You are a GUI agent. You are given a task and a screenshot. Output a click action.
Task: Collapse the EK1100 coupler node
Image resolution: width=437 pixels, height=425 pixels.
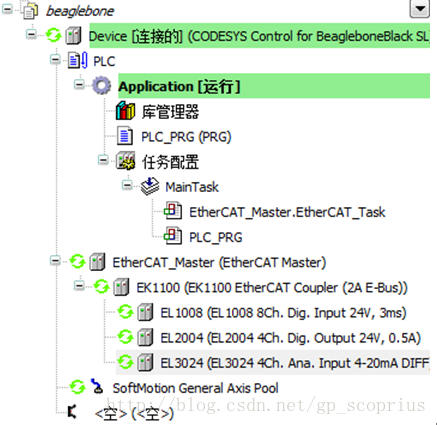point(79,286)
